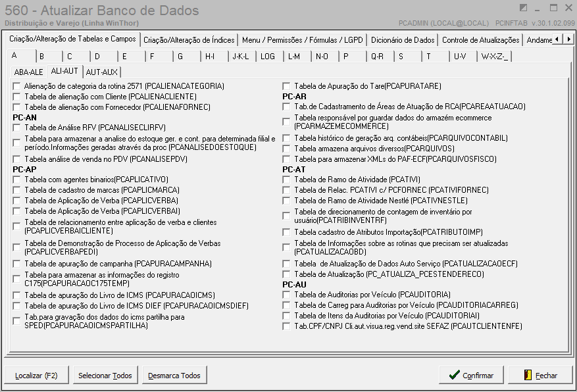This screenshot has height=392, width=577.
Task: Enable the PCAPLICATIVO binary agents checkbox
Action: pos(16,180)
